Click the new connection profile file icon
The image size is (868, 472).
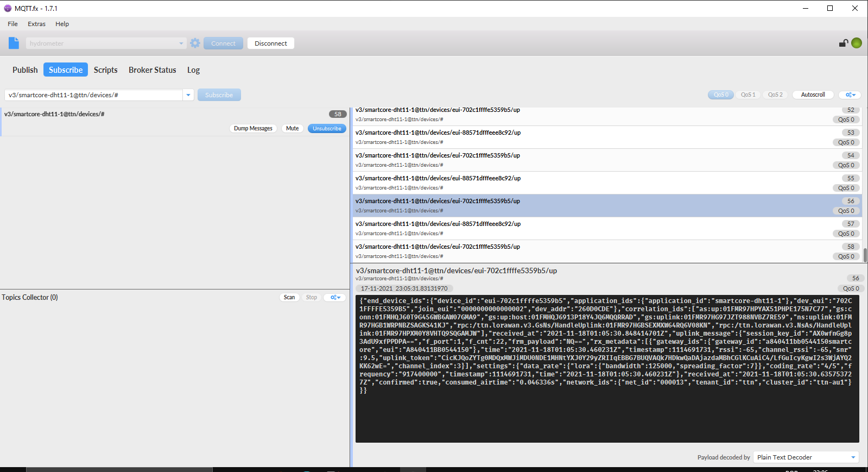(14, 43)
